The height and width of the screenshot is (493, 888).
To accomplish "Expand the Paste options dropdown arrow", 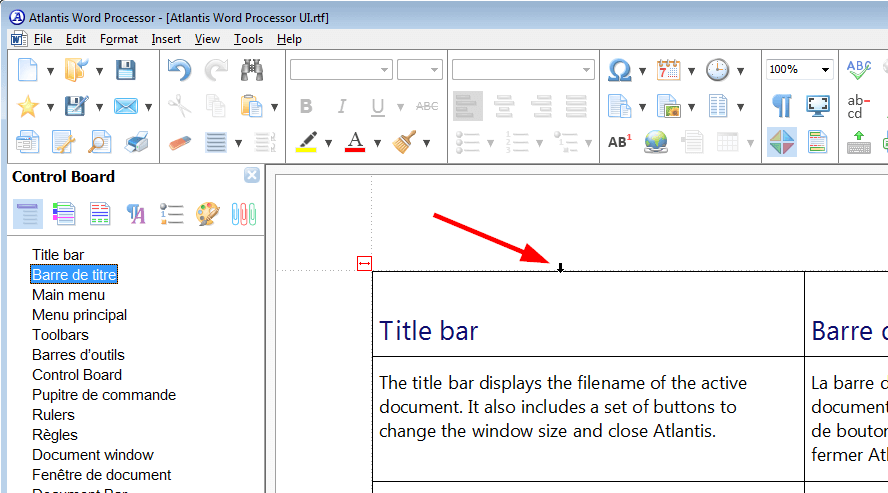I will coord(275,107).
